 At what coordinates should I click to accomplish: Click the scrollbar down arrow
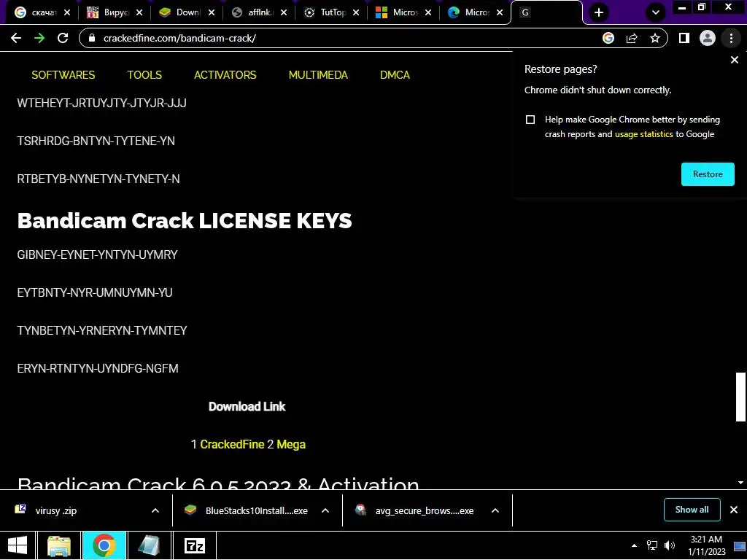(x=740, y=483)
